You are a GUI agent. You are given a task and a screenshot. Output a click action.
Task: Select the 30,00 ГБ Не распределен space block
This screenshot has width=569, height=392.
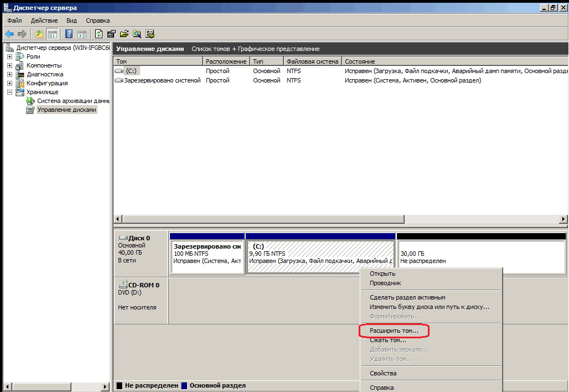click(481, 254)
